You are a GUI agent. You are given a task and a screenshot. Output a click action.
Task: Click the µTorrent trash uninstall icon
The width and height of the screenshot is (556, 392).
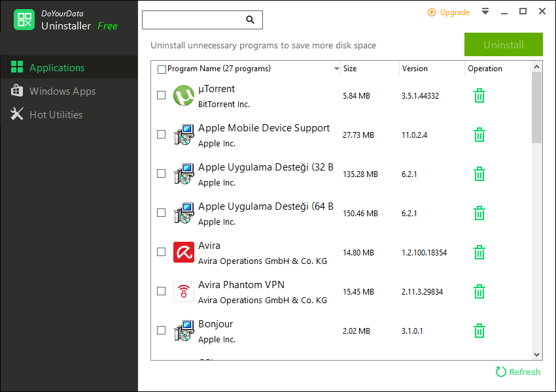479,95
